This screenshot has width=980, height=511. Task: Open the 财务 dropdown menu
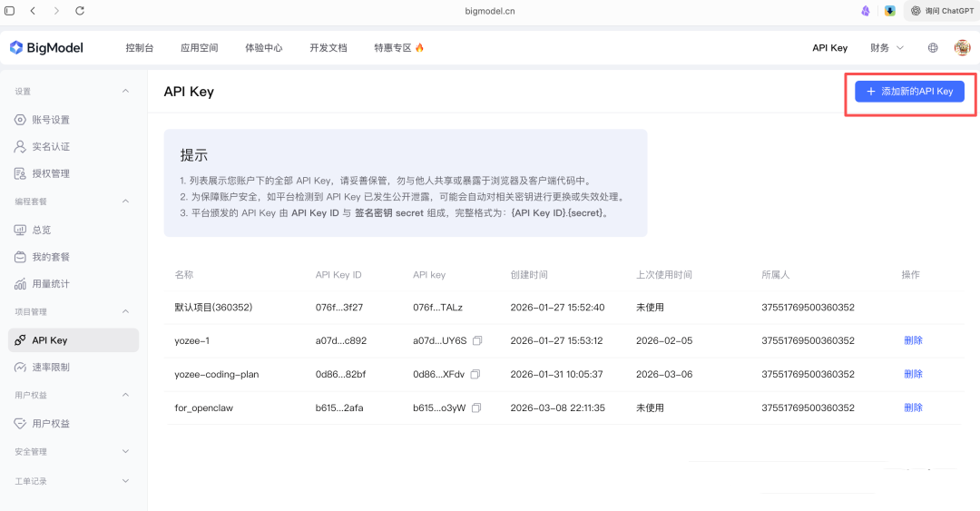[887, 48]
